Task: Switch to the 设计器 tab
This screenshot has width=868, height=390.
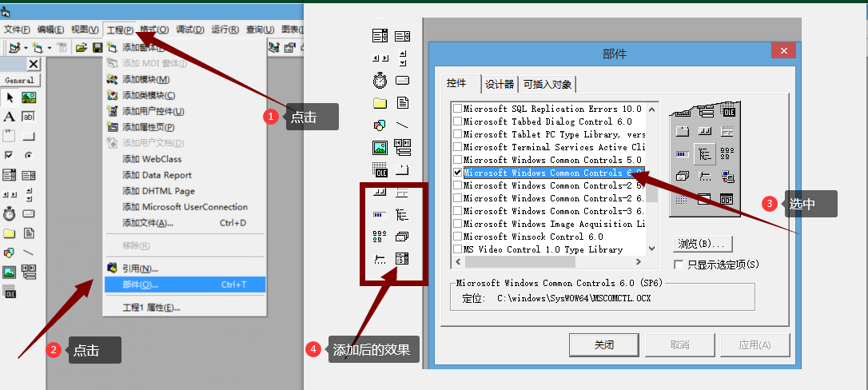Action: (x=500, y=85)
